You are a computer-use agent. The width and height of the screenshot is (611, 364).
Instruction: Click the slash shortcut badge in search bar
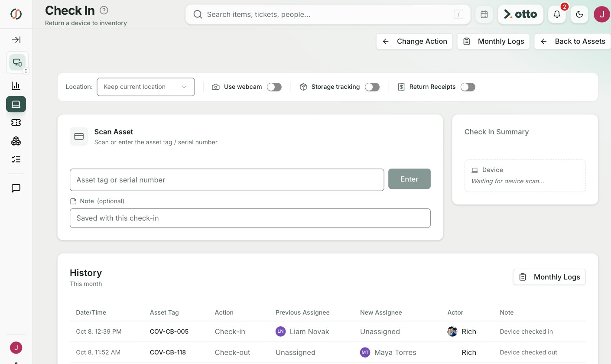click(458, 14)
